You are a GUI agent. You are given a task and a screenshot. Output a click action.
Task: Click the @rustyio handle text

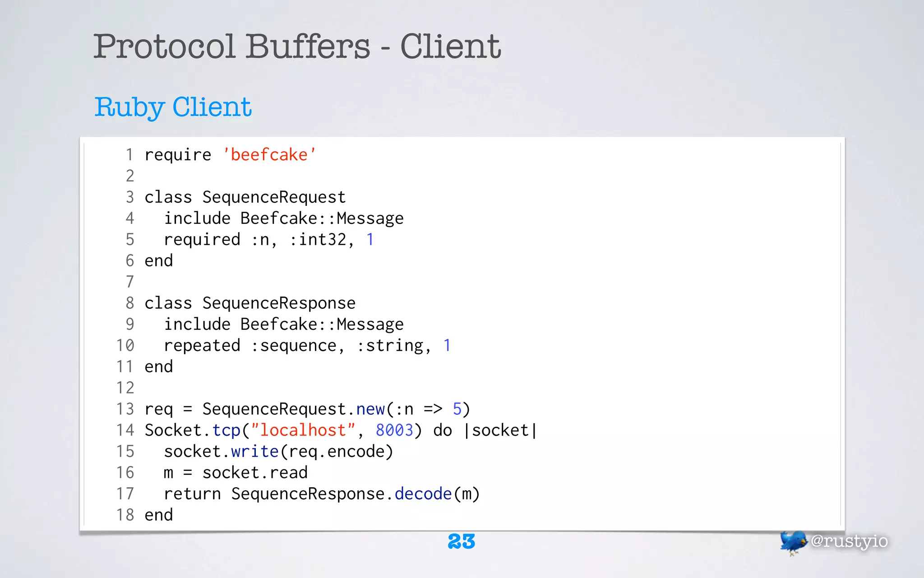849,541
